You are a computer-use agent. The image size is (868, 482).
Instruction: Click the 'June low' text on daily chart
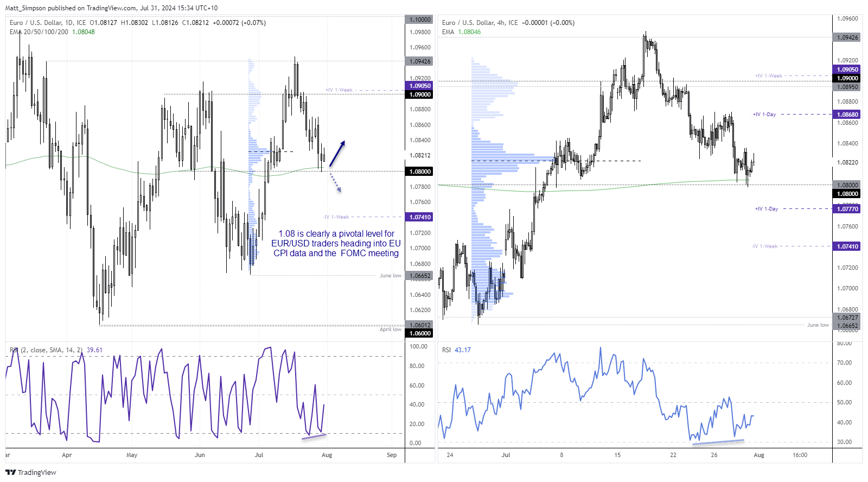point(391,276)
